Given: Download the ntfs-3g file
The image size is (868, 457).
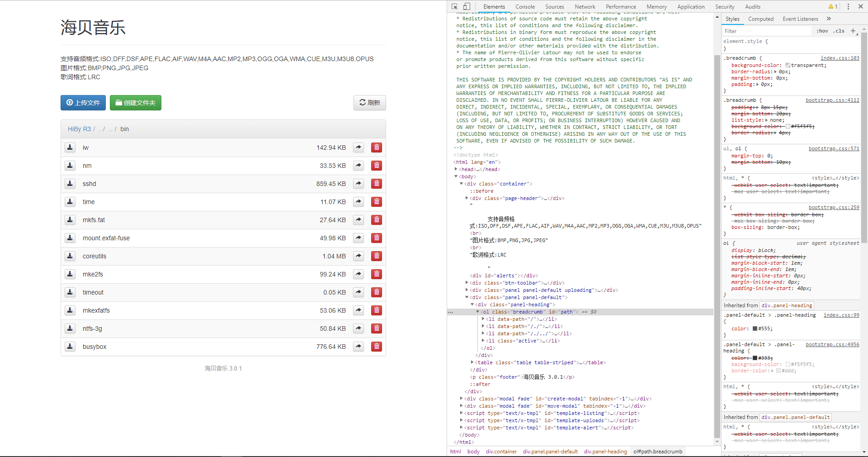Looking at the screenshot, I should tap(70, 328).
